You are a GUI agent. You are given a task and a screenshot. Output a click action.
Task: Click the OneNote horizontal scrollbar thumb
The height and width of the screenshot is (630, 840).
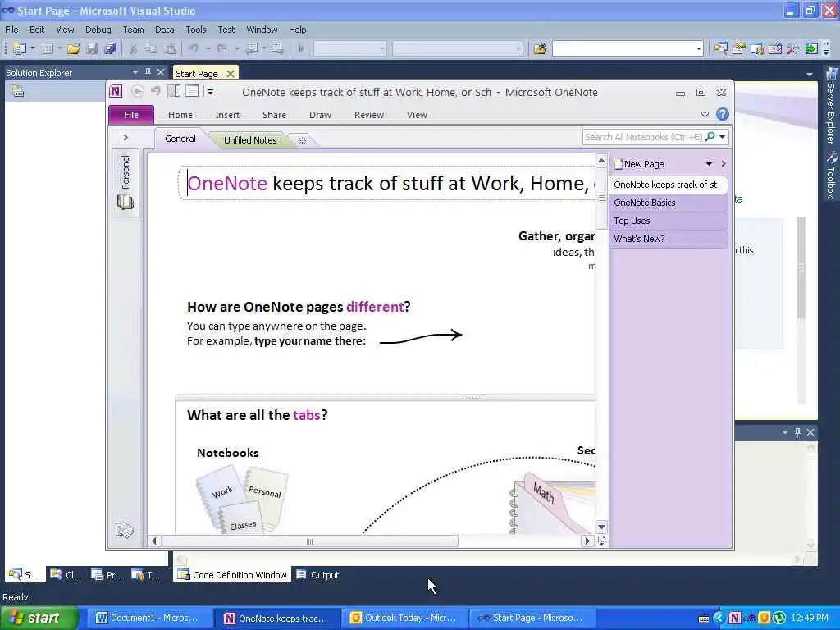(309, 541)
